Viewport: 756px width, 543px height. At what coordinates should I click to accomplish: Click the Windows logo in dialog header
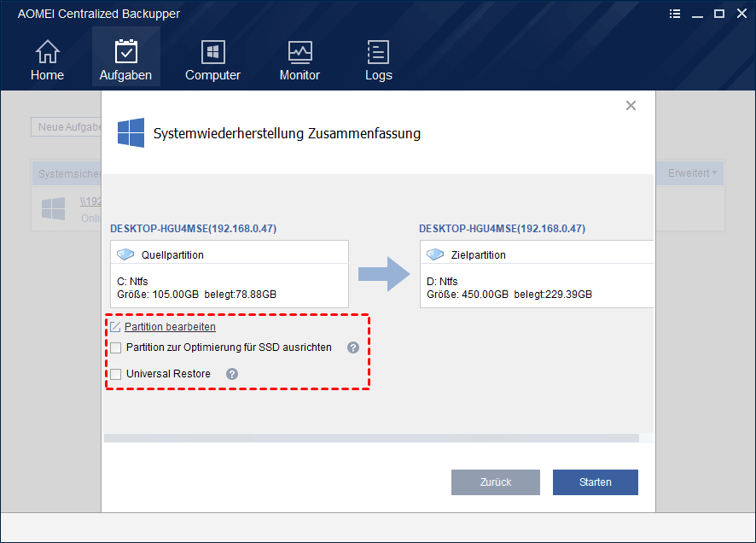[131, 132]
